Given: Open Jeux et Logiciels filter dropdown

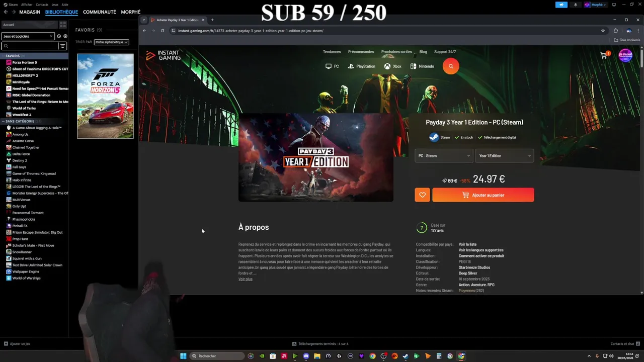Looking at the screenshot, I should coord(28,36).
